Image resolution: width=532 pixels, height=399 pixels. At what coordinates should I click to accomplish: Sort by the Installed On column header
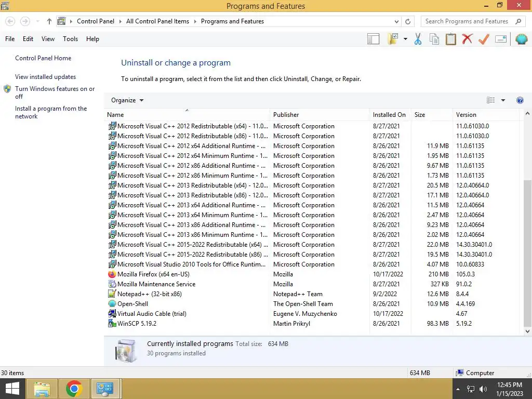390,115
